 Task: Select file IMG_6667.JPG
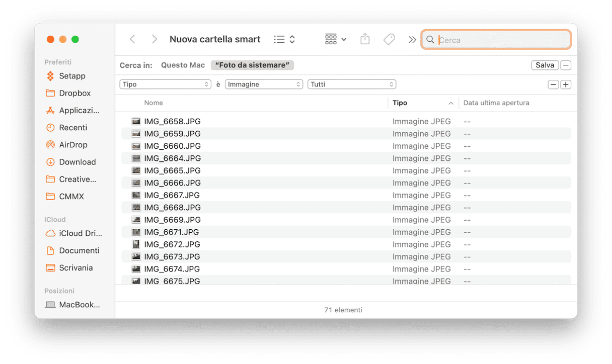pyautogui.click(x=346, y=195)
